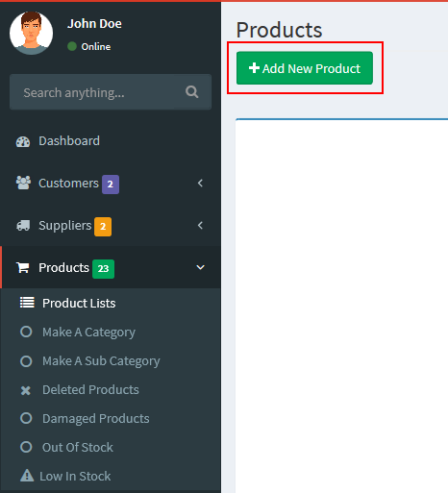Click the Deleted Products X icon
This screenshot has width=448, height=493.
point(26,390)
